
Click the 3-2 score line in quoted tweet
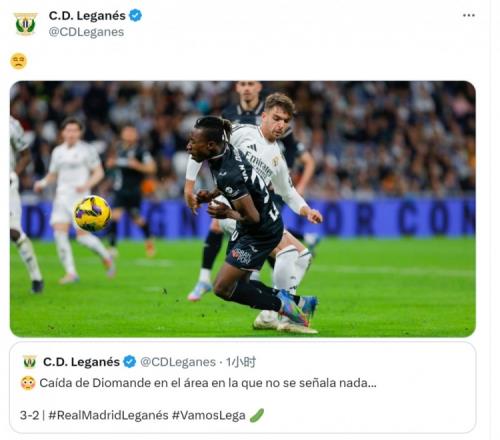click(29, 415)
